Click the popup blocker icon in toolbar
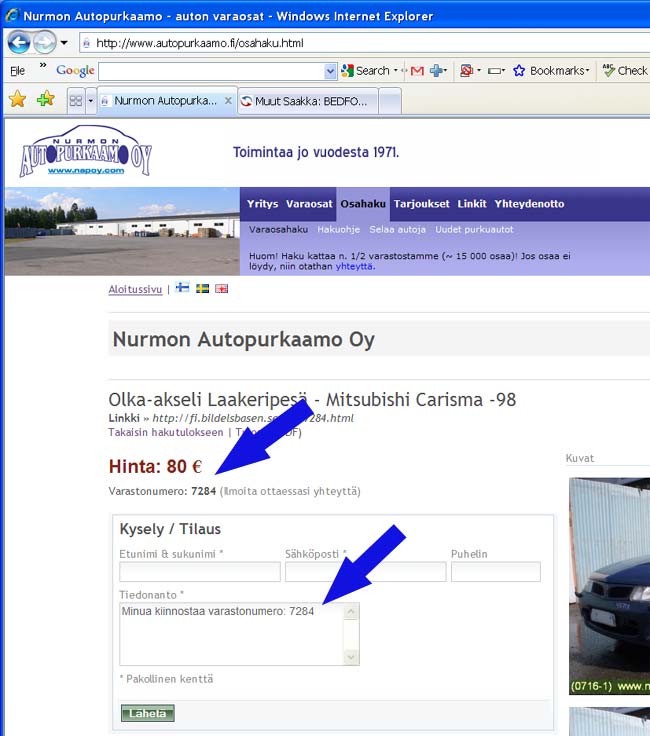This screenshot has width=650, height=736. [466, 71]
